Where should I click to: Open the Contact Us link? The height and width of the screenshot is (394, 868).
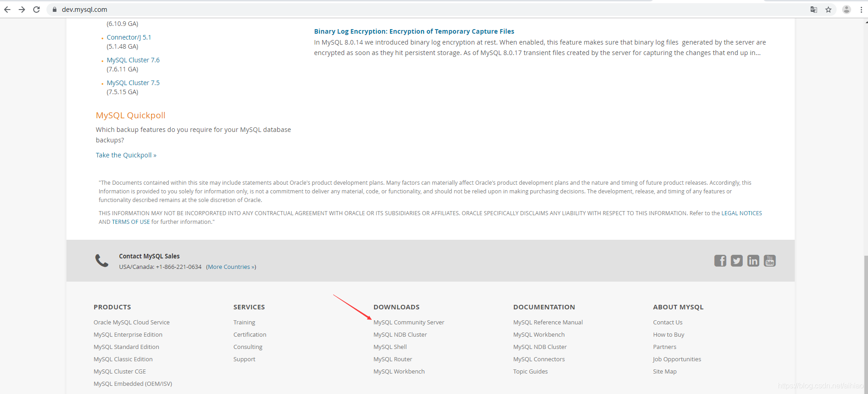tap(668, 323)
